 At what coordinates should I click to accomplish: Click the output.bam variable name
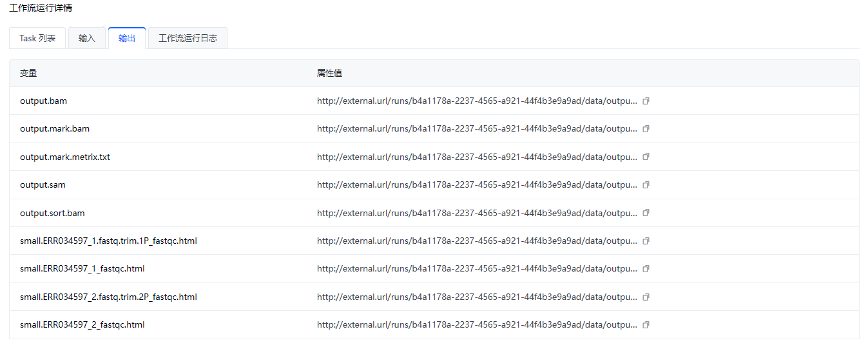click(x=44, y=101)
